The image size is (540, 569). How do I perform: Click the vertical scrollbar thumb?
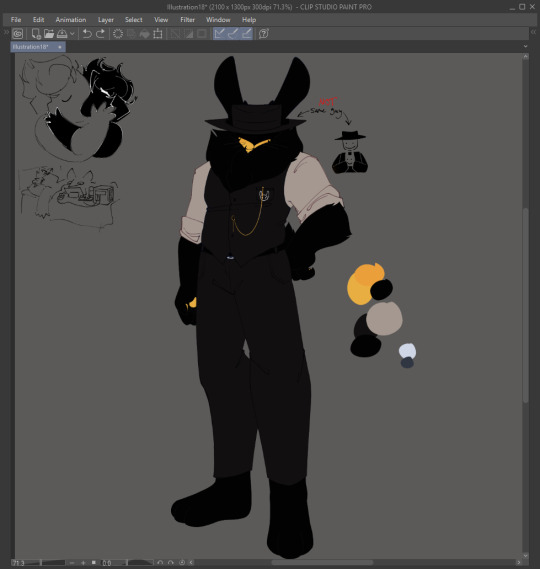tap(525, 305)
